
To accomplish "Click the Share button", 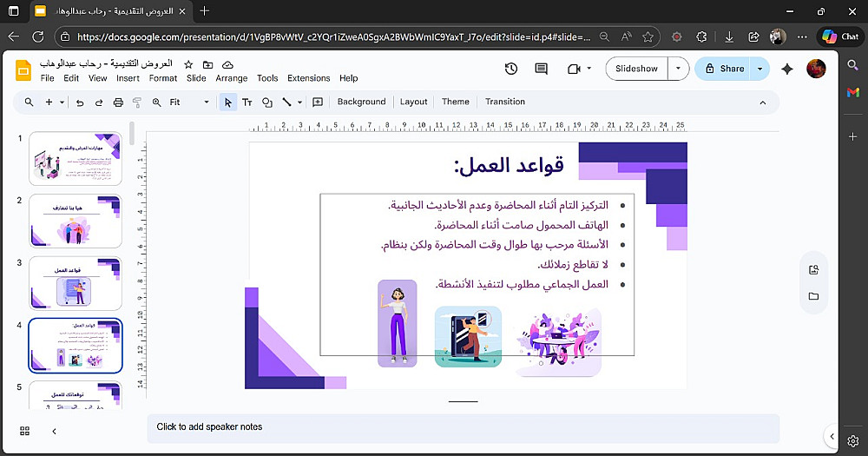I will pos(723,69).
